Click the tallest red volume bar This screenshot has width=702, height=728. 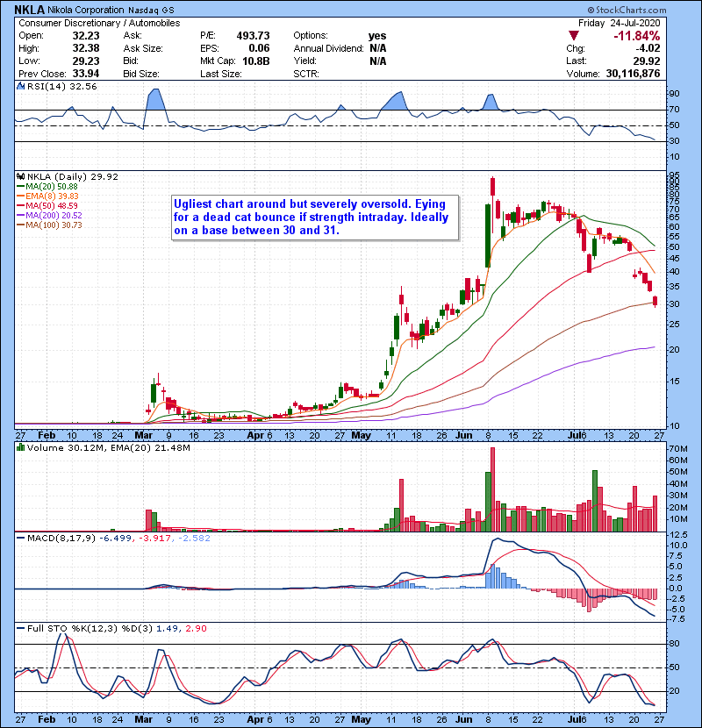click(x=492, y=489)
